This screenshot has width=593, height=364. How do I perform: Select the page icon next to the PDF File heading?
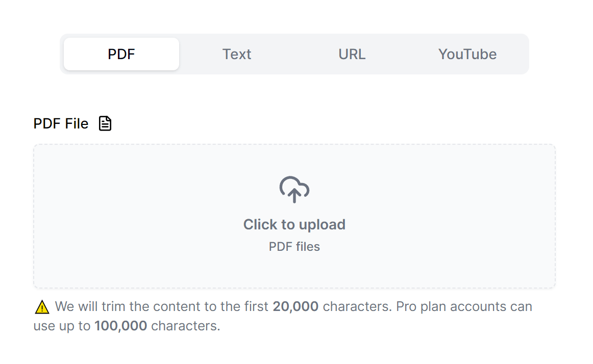point(105,123)
